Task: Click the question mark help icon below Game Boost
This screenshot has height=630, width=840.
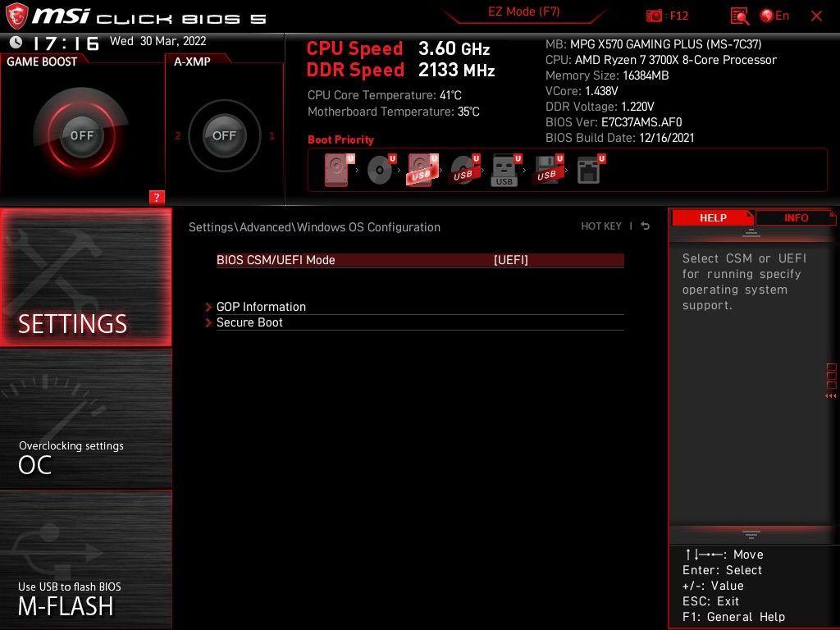Action: tap(157, 197)
